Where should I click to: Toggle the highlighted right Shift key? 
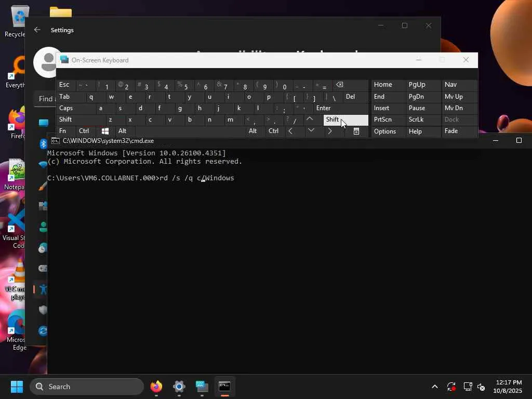click(x=345, y=120)
